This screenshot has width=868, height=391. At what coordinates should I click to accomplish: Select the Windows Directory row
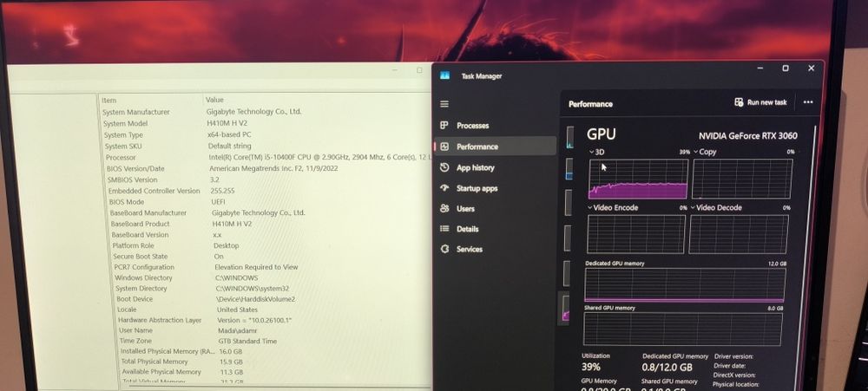tap(273, 277)
